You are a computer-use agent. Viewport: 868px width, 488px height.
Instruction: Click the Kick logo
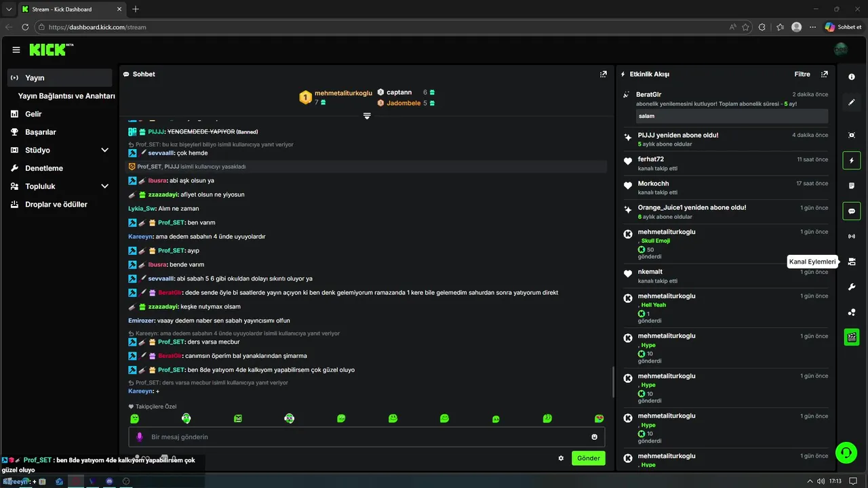pyautogui.click(x=51, y=49)
